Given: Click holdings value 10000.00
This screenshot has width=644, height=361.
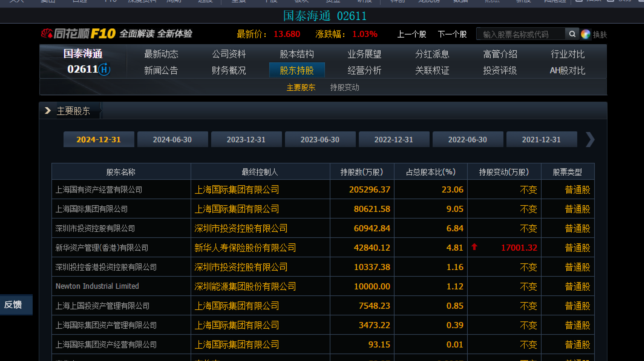Looking at the screenshot, I should pos(372,287).
